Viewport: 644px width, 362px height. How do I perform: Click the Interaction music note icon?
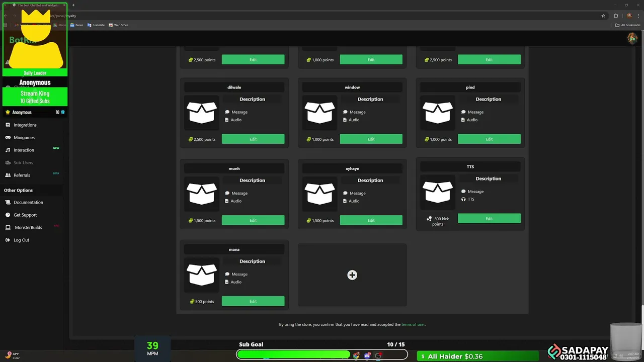8,150
